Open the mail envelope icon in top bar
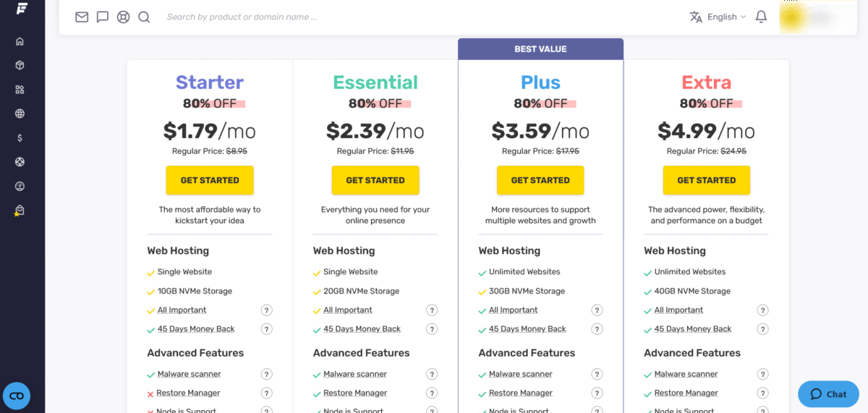The height and width of the screenshot is (413, 868). (82, 17)
